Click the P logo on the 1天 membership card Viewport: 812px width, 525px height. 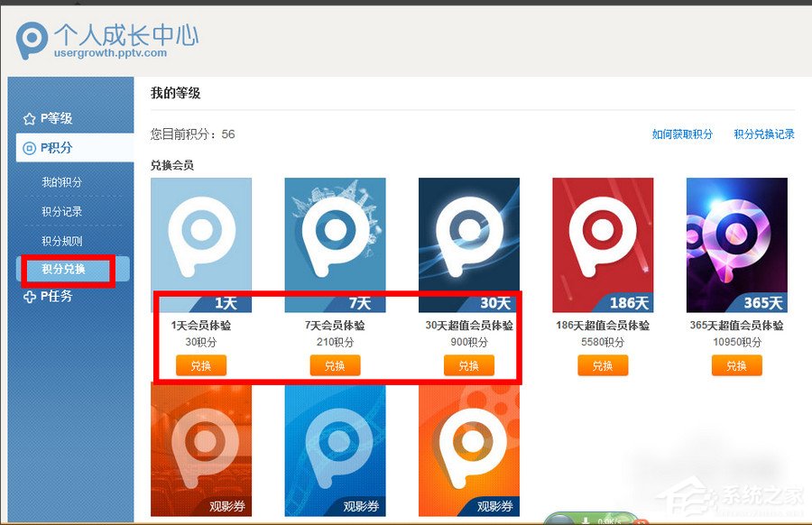tap(200, 233)
